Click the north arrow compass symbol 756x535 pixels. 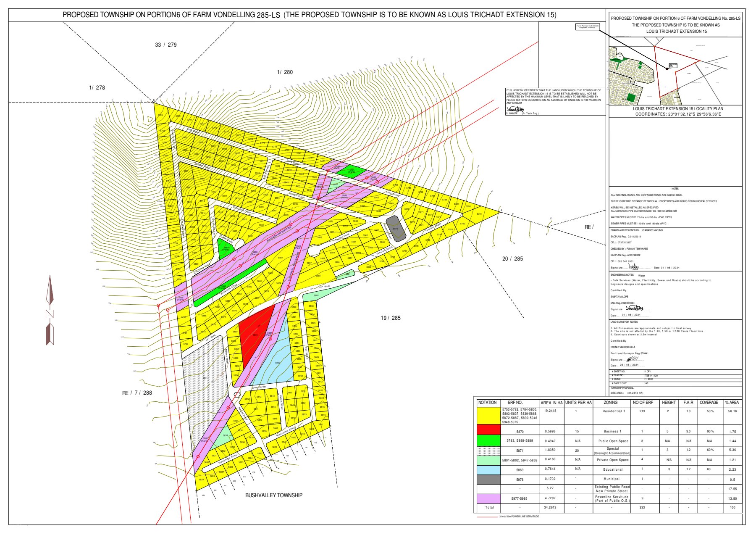click(x=50, y=311)
